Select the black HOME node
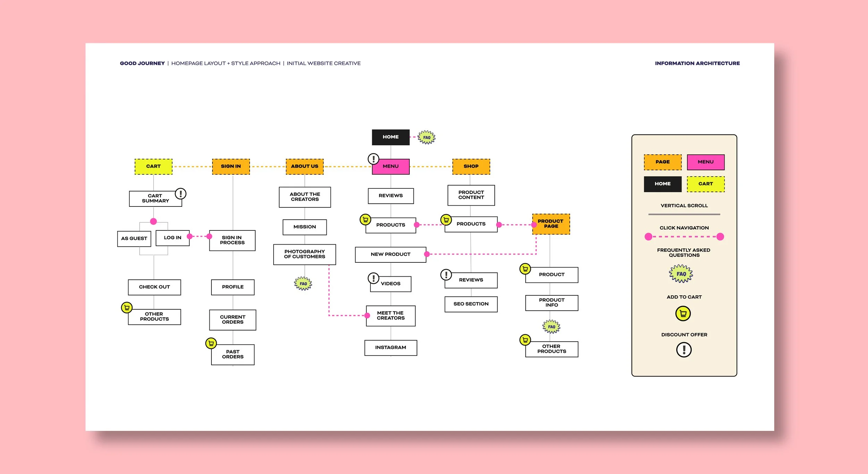868x474 pixels. [x=391, y=137]
